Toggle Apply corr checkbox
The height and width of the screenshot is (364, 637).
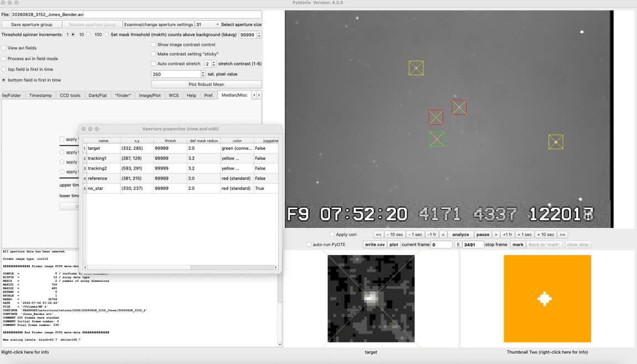pos(332,235)
